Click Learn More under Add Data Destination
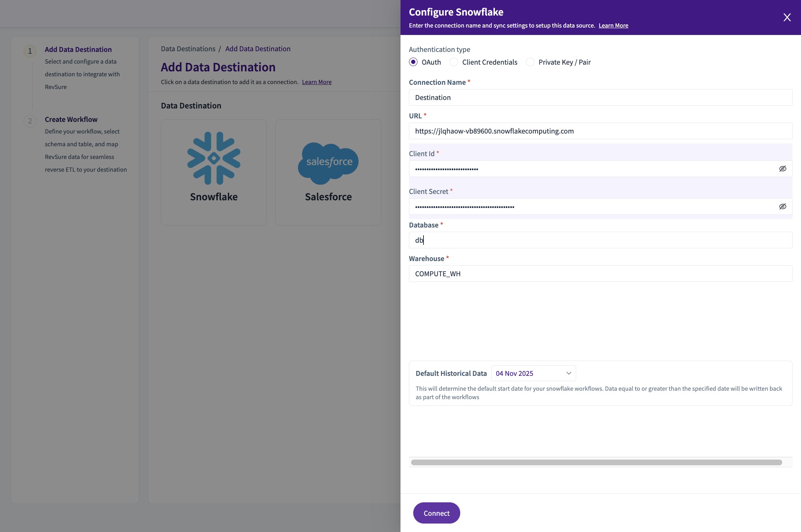Viewport: 801px width, 532px height. (x=317, y=82)
